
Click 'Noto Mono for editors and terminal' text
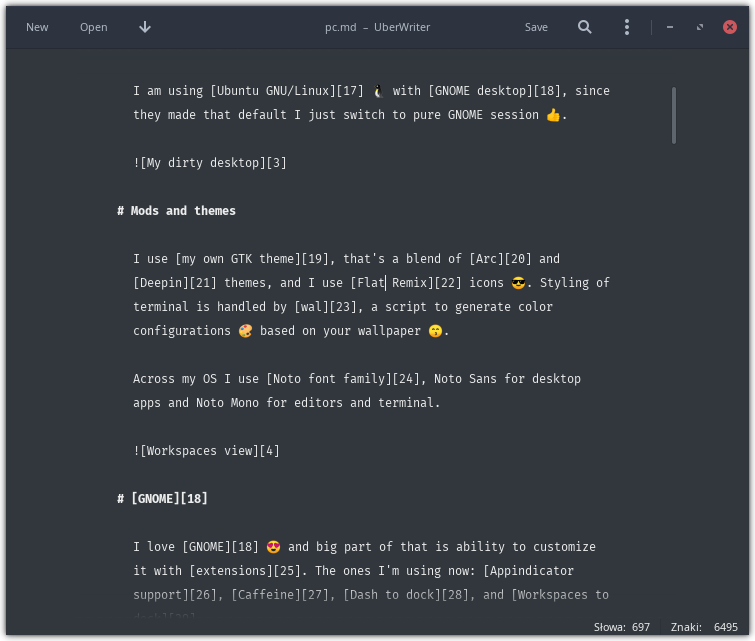[x=315, y=403]
